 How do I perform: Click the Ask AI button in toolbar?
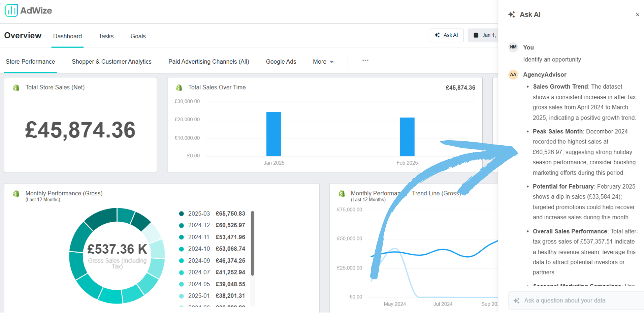(446, 35)
